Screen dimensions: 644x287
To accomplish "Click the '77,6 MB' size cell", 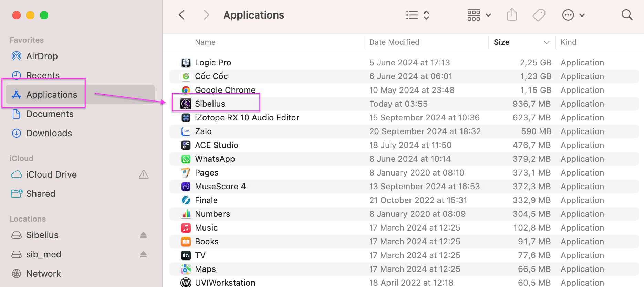I will pyautogui.click(x=534, y=255).
